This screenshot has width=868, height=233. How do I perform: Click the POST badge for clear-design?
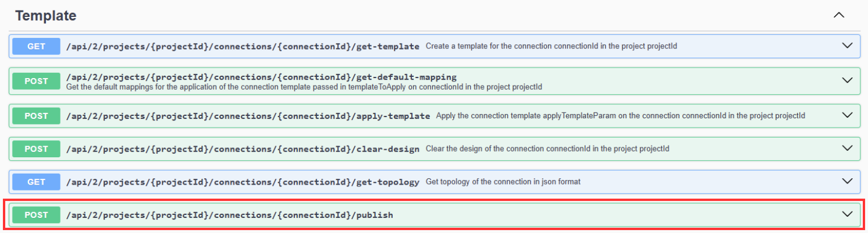(36, 149)
